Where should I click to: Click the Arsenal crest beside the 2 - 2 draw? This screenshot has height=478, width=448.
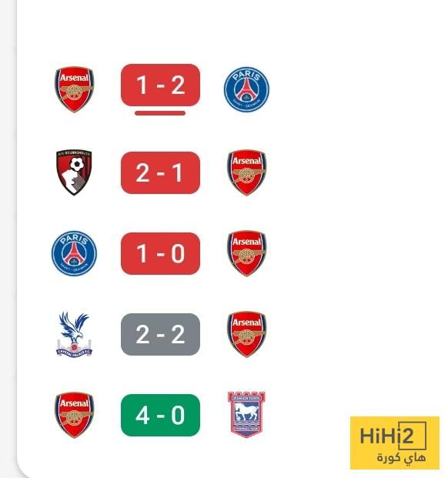246,334
